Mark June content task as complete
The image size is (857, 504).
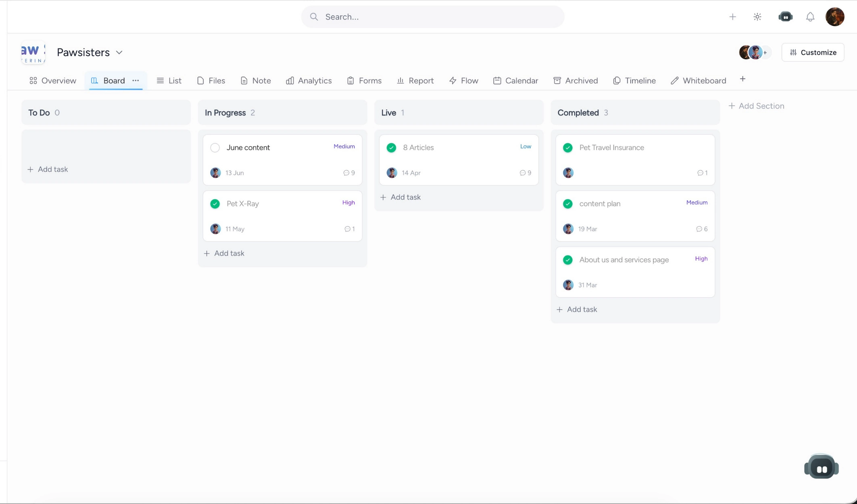click(215, 148)
